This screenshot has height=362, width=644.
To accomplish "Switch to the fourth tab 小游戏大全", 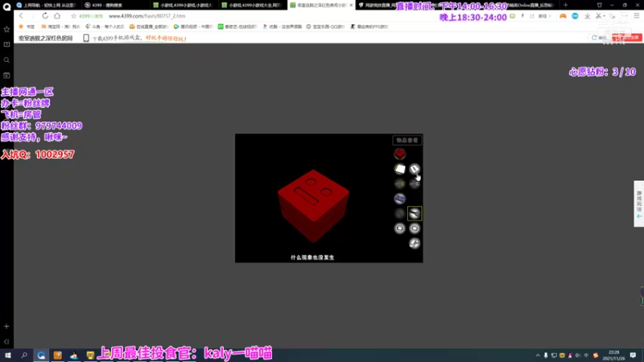I will (252, 5).
